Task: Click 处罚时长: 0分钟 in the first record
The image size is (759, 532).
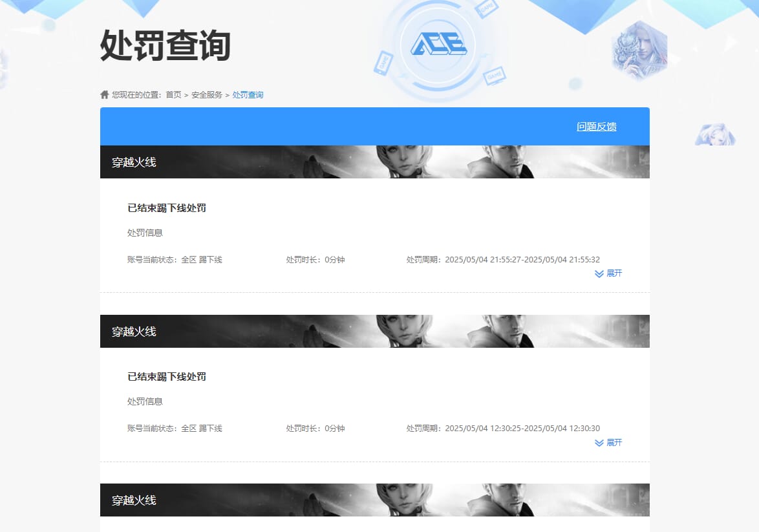Action: pyautogui.click(x=315, y=259)
